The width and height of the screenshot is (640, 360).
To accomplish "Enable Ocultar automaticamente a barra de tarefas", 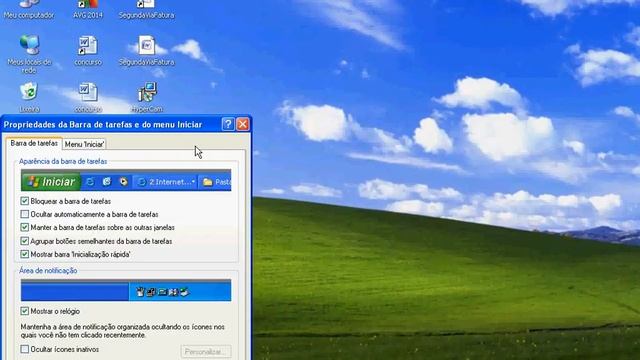I will 24,214.
